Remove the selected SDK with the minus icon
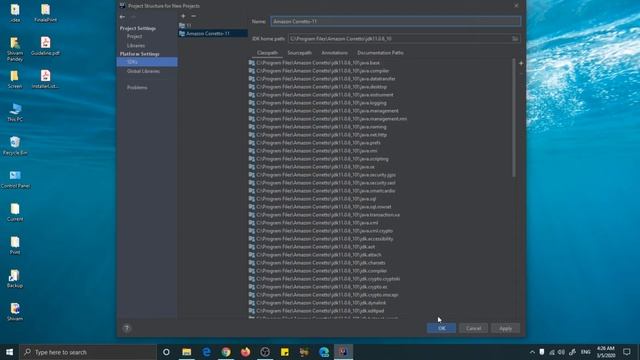The height and width of the screenshot is (360, 640). point(193,16)
